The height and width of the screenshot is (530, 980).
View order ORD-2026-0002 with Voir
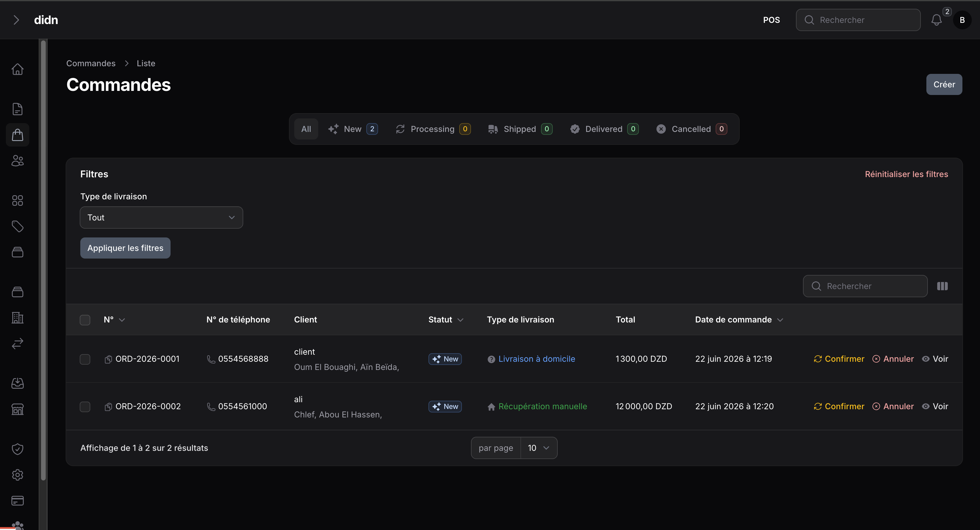pos(935,407)
